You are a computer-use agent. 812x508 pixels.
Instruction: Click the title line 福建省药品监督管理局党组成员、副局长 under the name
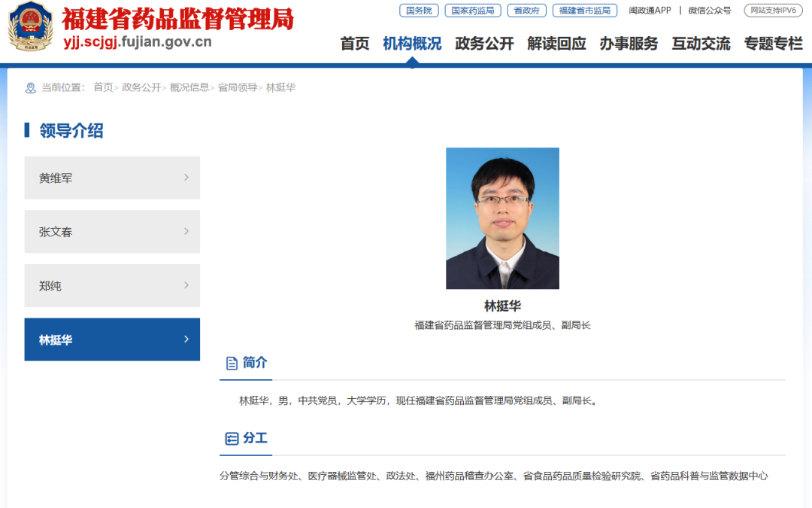tap(502, 326)
